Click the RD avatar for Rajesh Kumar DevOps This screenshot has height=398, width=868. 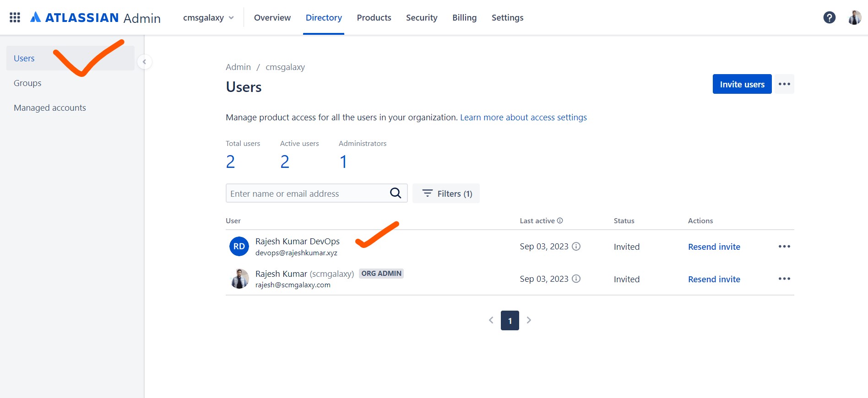point(239,247)
